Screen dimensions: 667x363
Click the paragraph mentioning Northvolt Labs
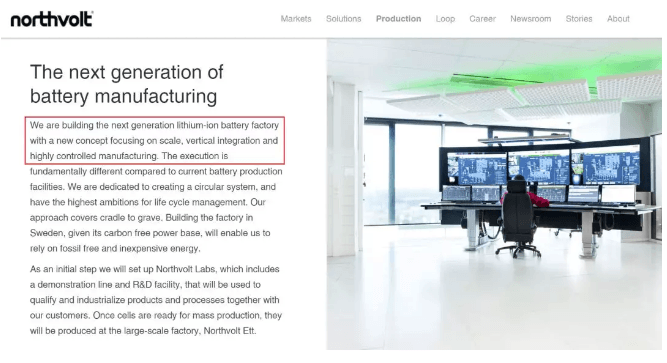pyautogui.click(x=156, y=300)
